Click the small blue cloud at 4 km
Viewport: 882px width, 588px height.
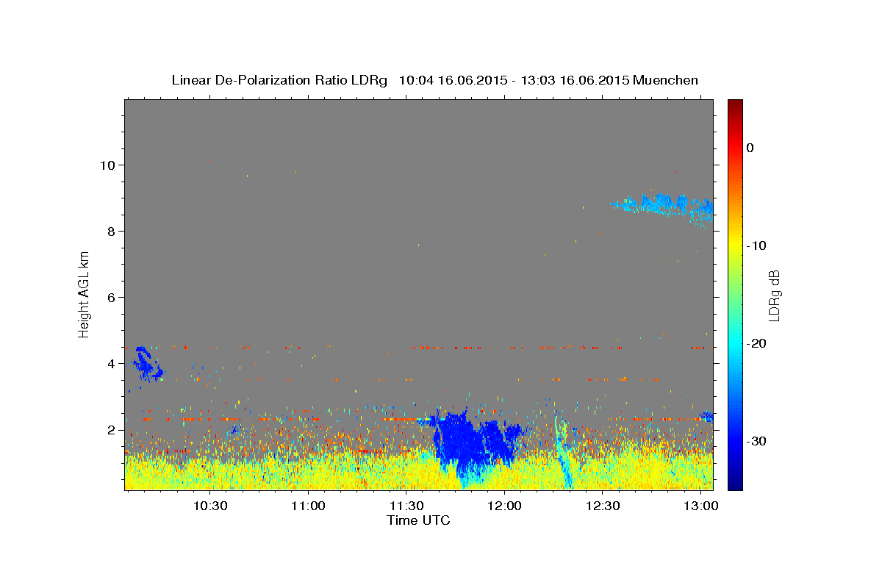pyautogui.click(x=146, y=365)
